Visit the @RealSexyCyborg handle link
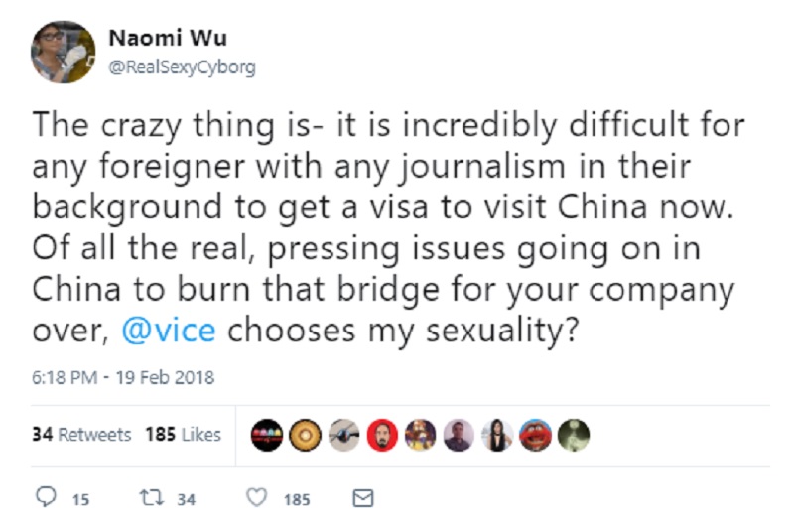Screen dimensions: 794x532 pyautogui.click(x=183, y=66)
